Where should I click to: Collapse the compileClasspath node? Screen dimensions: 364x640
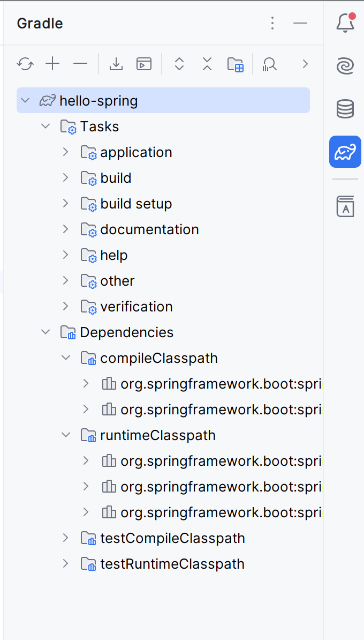coord(66,358)
